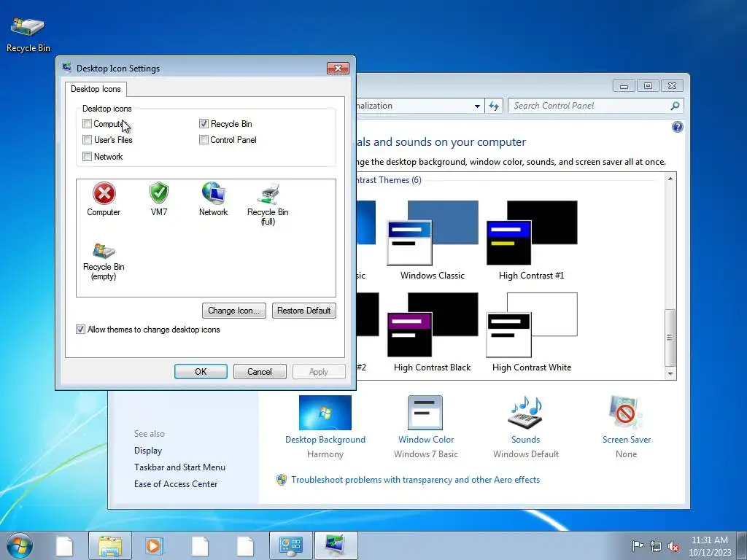Launch Windows Media Player from taskbar
The height and width of the screenshot is (560, 747).
tap(154, 545)
